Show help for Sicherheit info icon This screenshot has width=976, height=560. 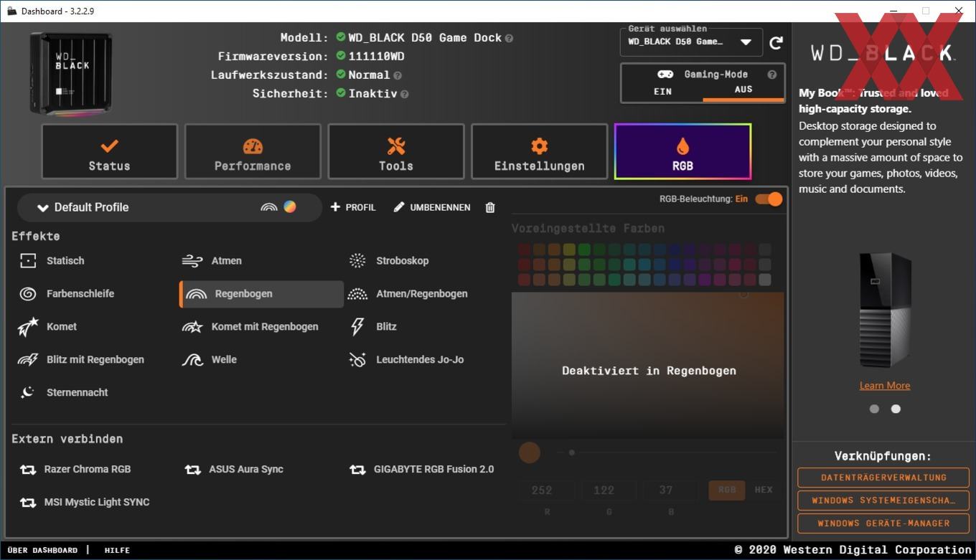click(x=404, y=94)
